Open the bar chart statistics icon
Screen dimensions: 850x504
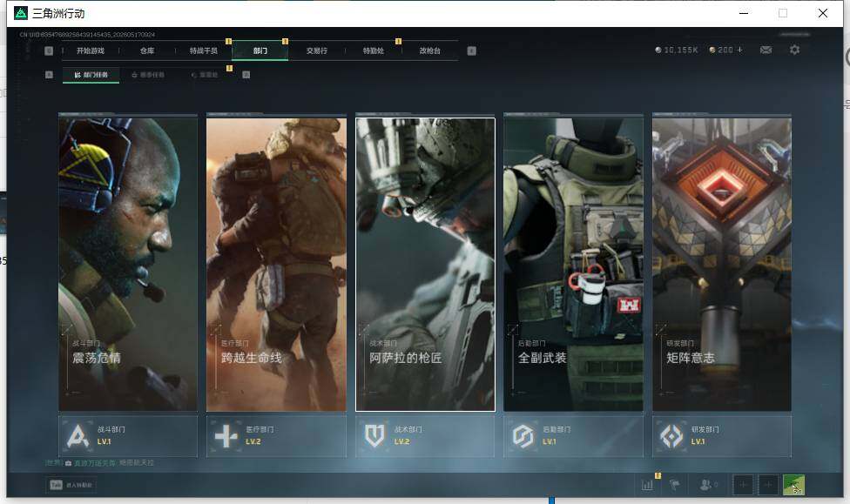pos(647,485)
